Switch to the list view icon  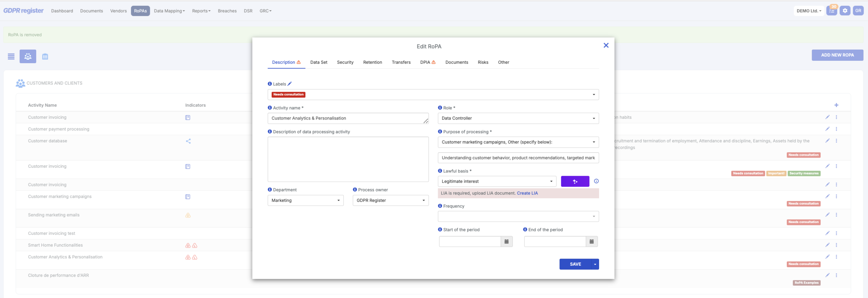coord(11,57)
